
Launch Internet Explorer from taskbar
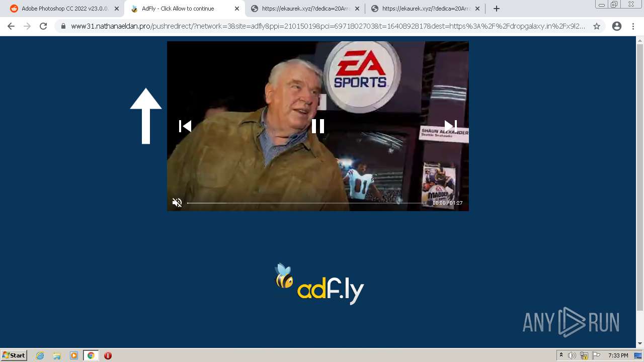[x=40, y=355]
